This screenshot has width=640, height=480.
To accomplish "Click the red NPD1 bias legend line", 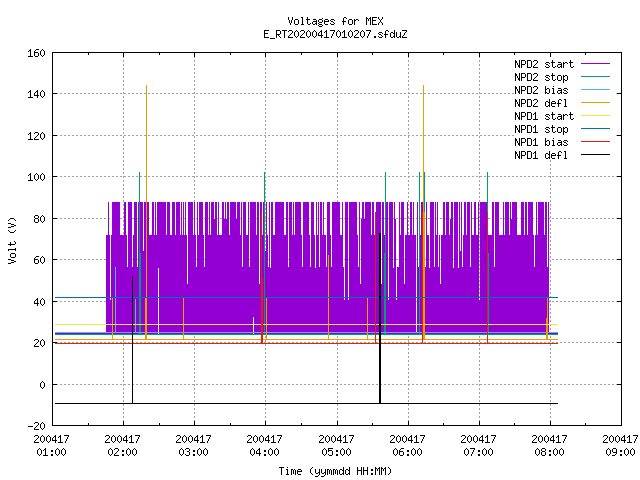I will (x=595, y=142).
